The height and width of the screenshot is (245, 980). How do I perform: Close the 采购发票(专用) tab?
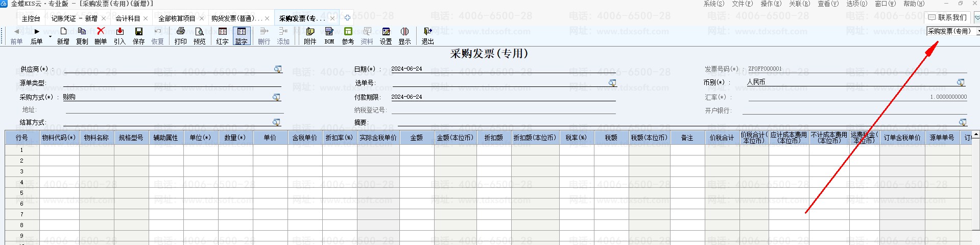coord(332,18)
